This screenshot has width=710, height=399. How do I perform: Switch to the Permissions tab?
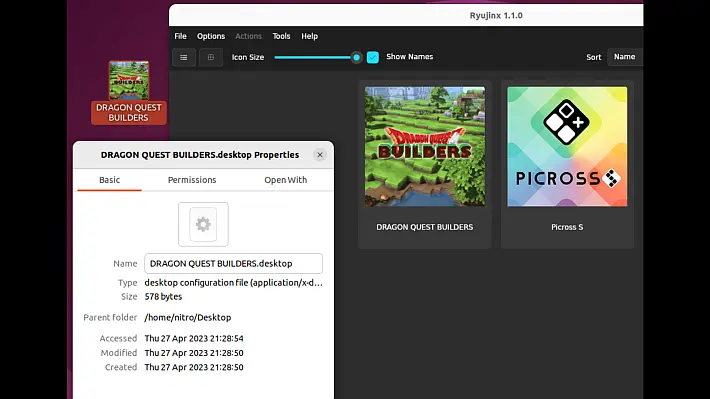pos(192,180)
